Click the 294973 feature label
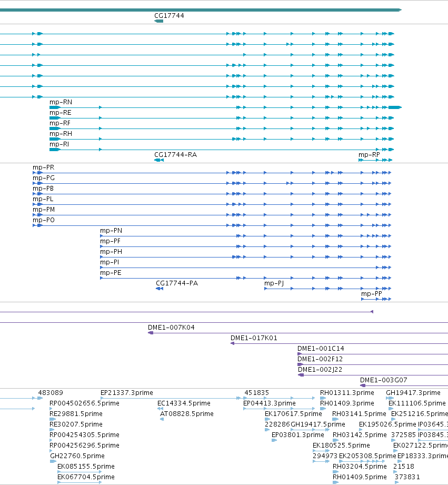Image resolution: width=448 pixels, height=485 pixels. pyautogui.click(x=325, y=456)
